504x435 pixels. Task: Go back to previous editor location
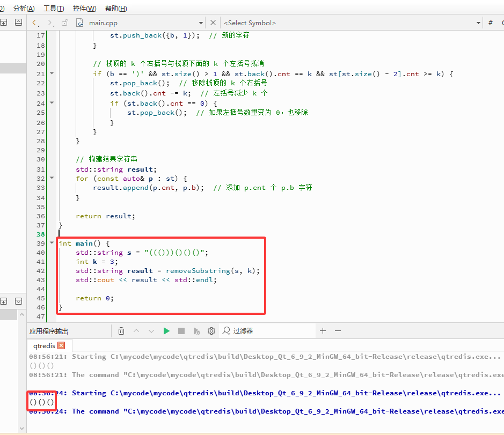(x=35, y=23)
